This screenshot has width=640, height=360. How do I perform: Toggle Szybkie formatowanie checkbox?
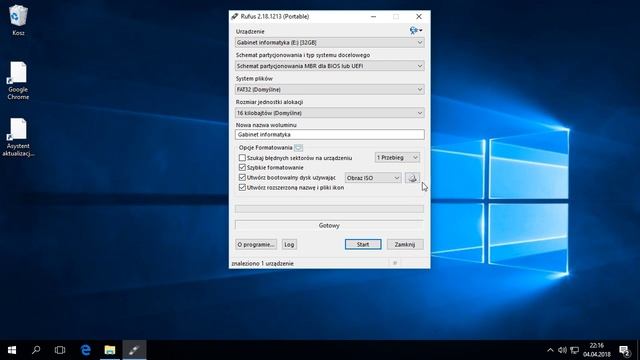pos(242,167)
